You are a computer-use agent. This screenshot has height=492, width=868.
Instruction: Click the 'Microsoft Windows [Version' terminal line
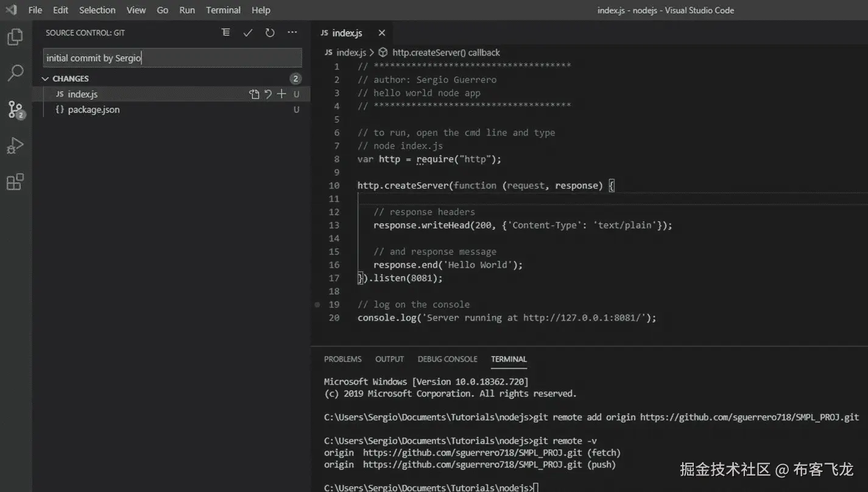click(x=426, y=382)
